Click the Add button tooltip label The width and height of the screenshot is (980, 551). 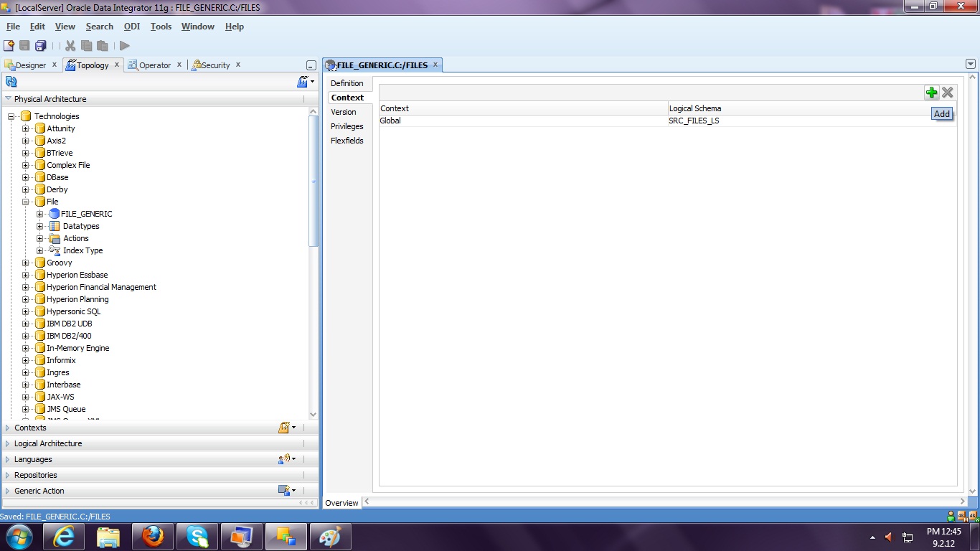pos(942,113)
